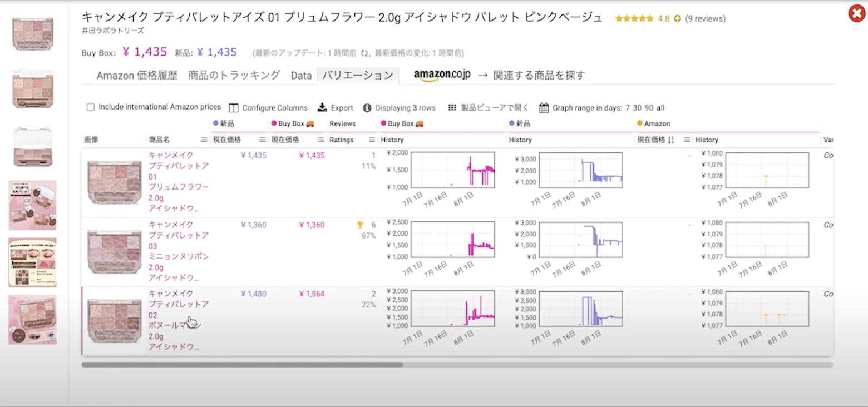Click the red close X icon
This screenshot has width=868, height=407.
(856, 13)
